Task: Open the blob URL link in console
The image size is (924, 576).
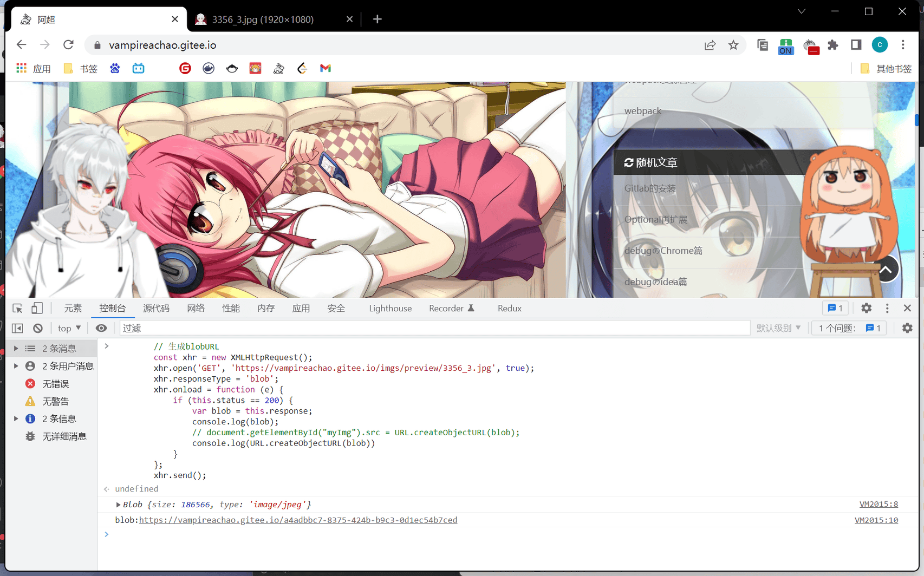Action: (x=298, y=520)
